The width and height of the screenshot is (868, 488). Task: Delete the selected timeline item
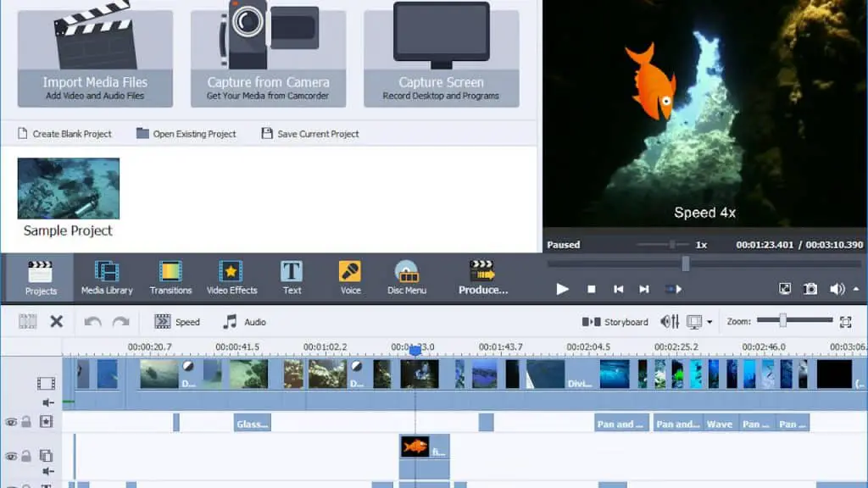coord(57,321)
